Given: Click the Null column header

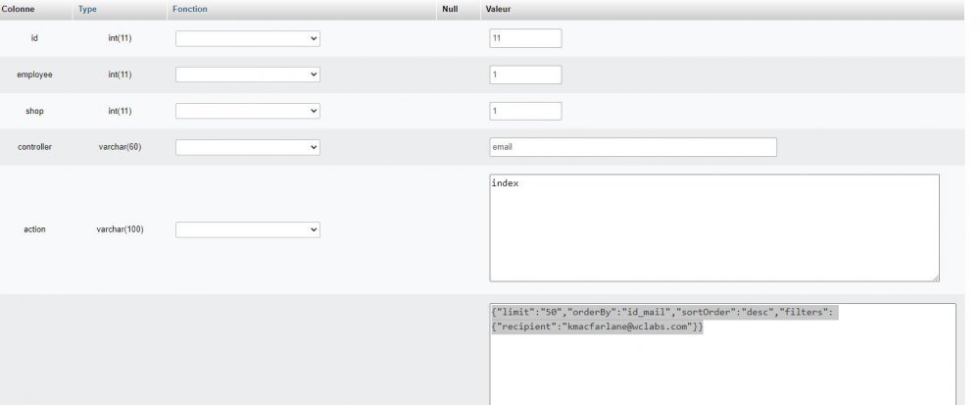Looking at the screenshot, I should 450,10.
